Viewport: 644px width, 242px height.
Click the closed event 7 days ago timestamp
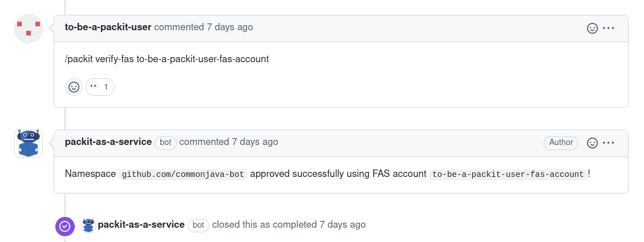pyautogui.click(x=342, y=225)
